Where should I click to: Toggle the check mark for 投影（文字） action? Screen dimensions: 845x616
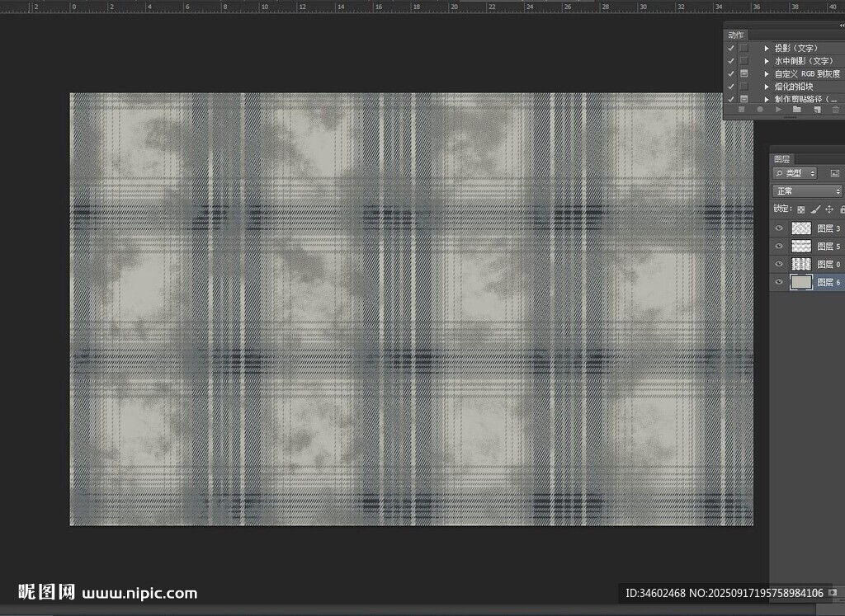click(731, 48)
